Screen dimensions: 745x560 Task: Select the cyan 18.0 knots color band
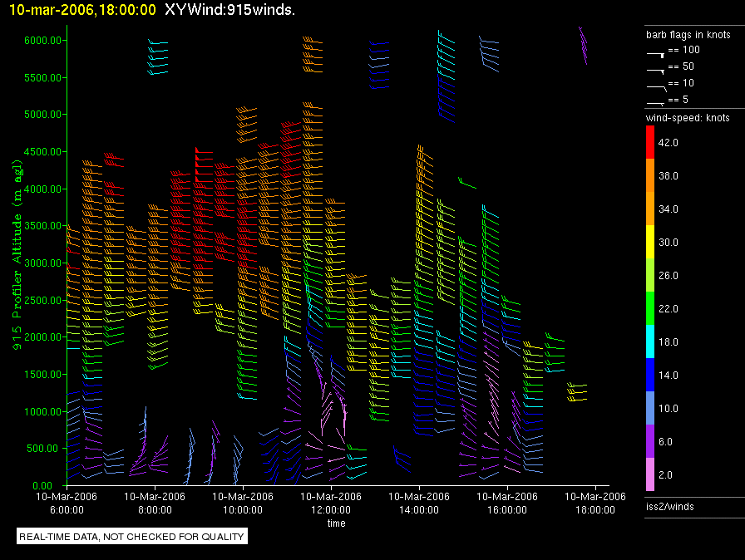[x=650, y=341]
